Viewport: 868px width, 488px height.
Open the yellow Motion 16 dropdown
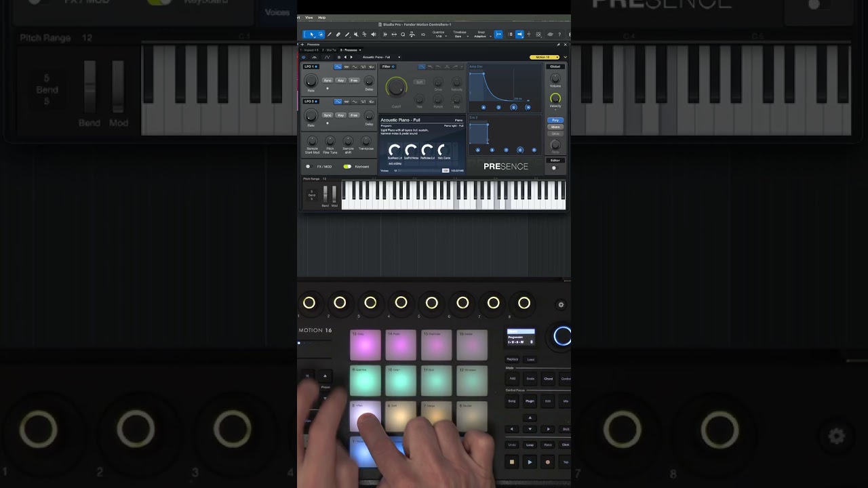coord(545,58)
